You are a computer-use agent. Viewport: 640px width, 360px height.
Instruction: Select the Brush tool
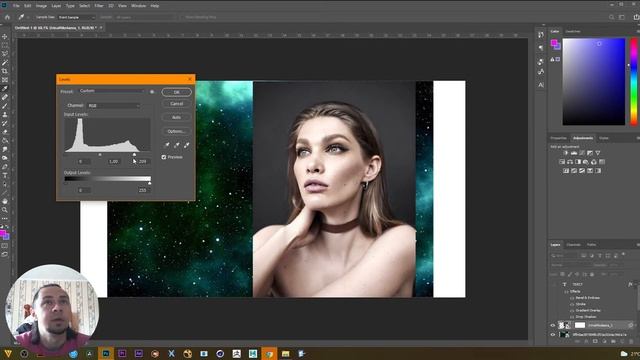5,106
